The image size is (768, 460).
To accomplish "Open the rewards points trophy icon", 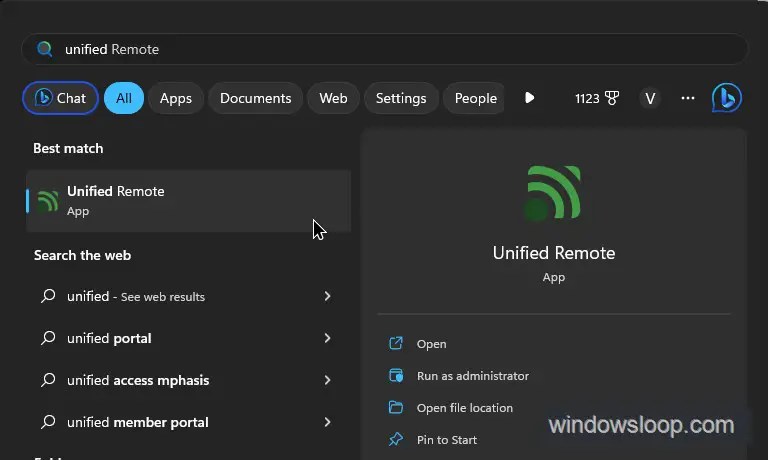I will coord(612,98).
